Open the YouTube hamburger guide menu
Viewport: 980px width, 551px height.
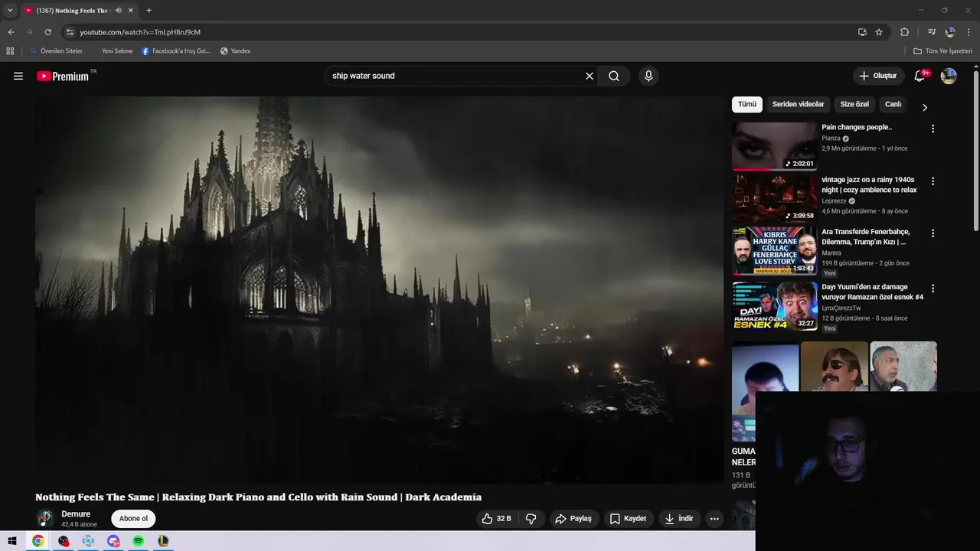click(x=18, y=76)
